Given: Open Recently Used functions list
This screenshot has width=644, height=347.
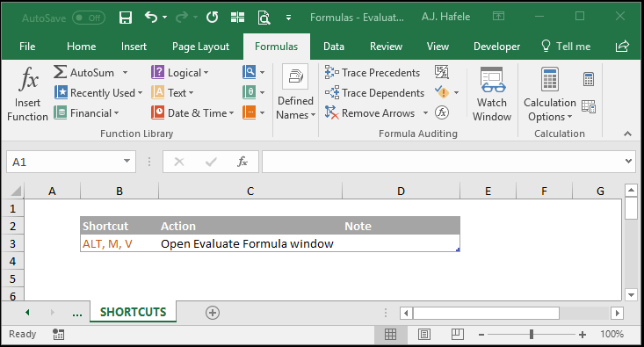Looking at the screenshot, I should click(98, 92).
